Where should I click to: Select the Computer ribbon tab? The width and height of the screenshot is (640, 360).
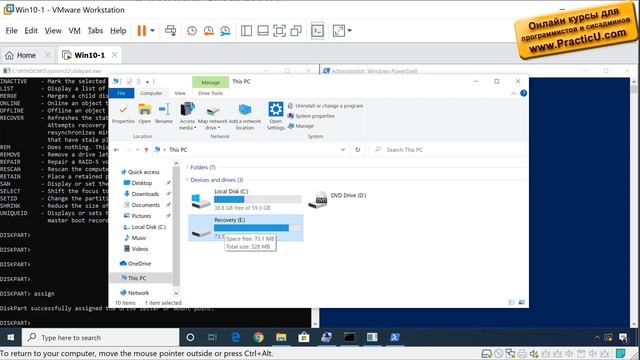151,93
